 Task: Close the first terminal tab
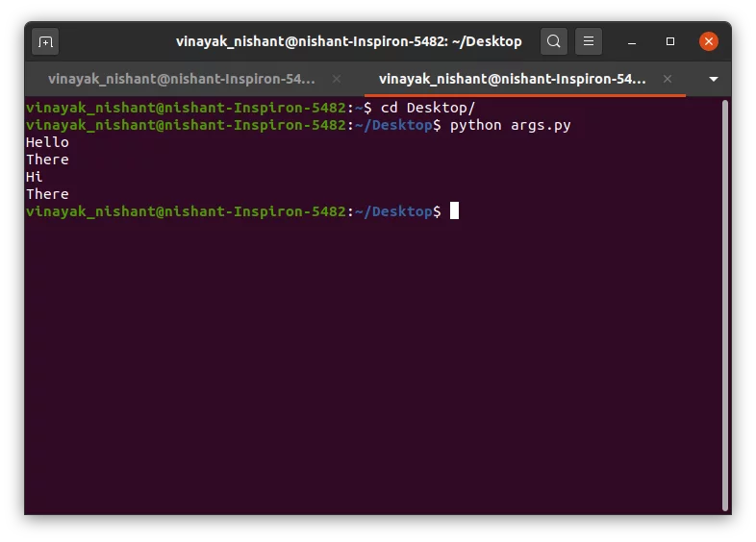(337, 79)
